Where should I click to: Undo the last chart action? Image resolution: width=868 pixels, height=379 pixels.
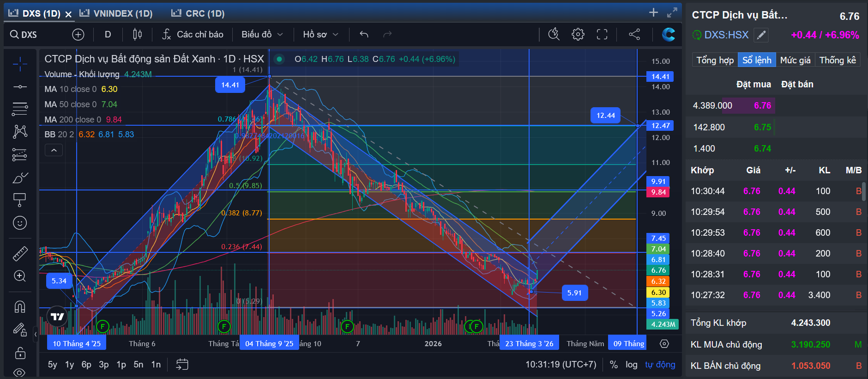tap(364, 34)
